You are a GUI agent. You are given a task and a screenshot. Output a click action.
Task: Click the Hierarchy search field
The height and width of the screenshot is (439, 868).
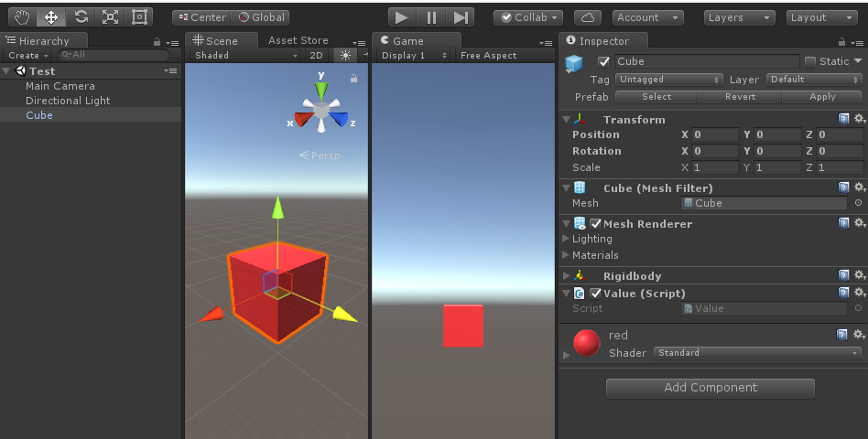coord(114,55)
